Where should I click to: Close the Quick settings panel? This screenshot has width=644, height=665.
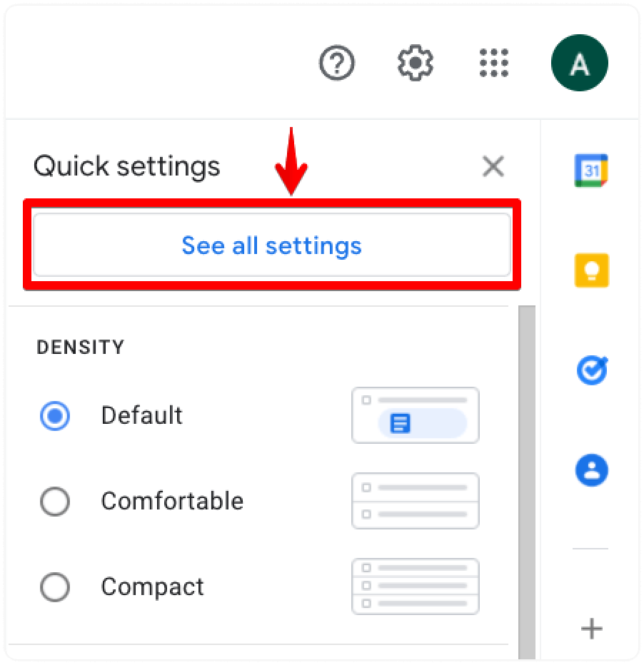493,166
